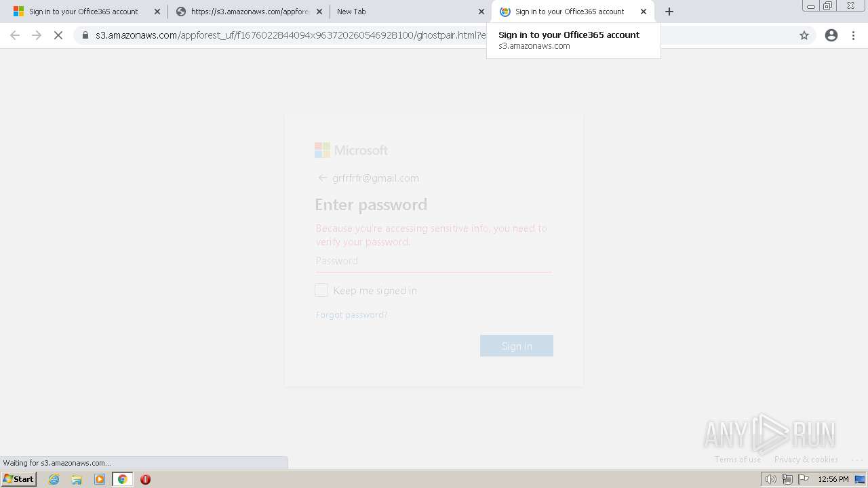The width and height of the screenshot is (868, 488).
Task: Click the address bar URL
Action: 290,35
